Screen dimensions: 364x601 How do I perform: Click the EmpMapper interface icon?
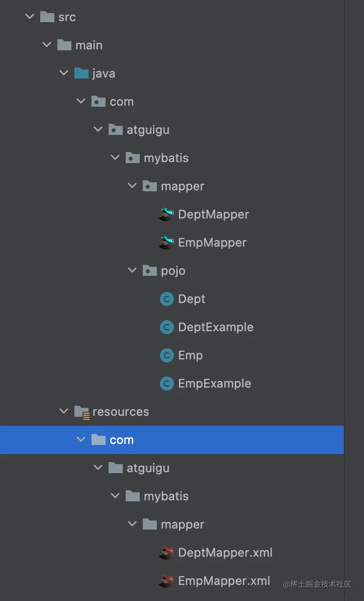(166, 243)
